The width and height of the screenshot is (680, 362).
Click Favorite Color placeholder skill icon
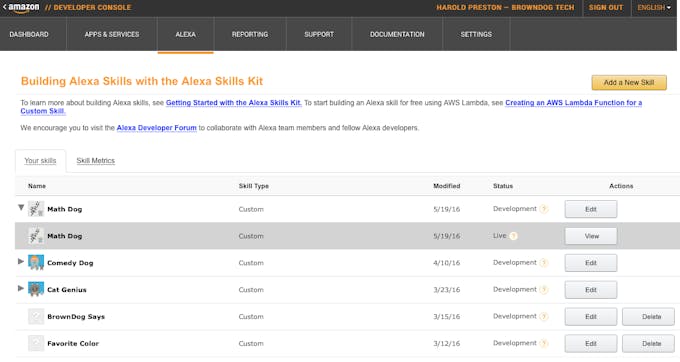point(36,343)
